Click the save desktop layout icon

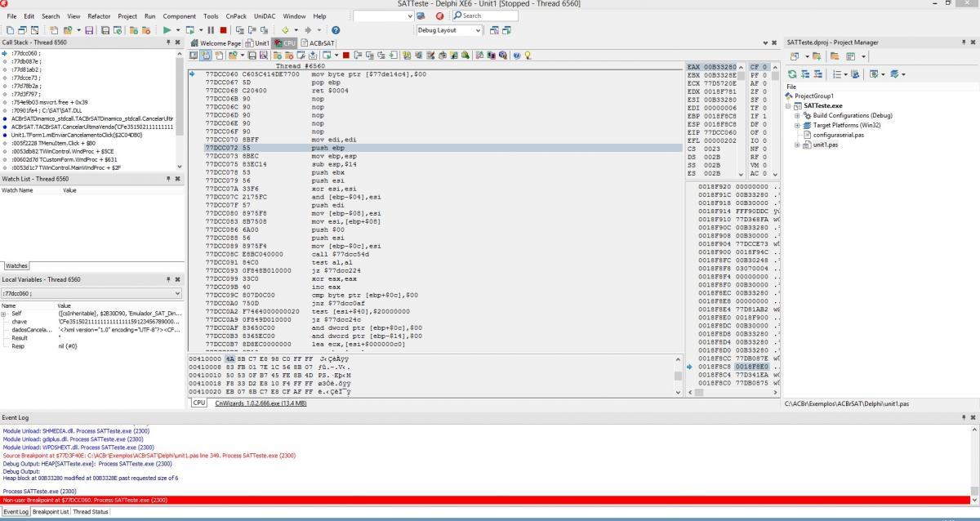(x=494, y=29)
